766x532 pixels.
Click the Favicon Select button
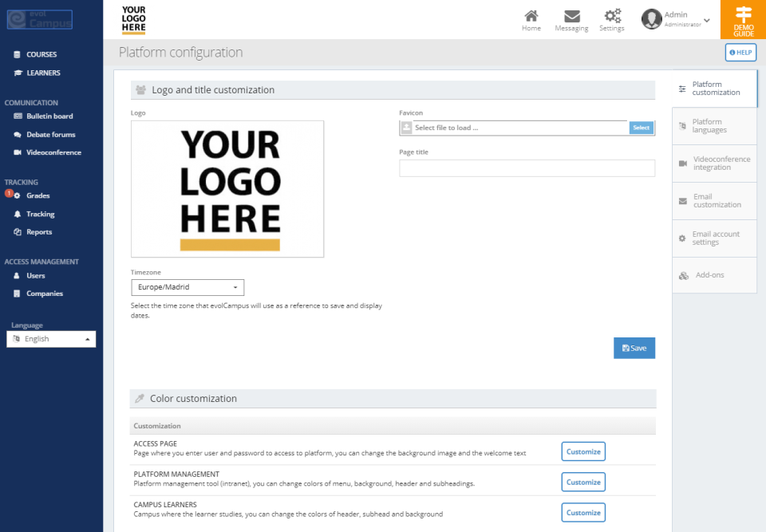(x=642, y=128)
